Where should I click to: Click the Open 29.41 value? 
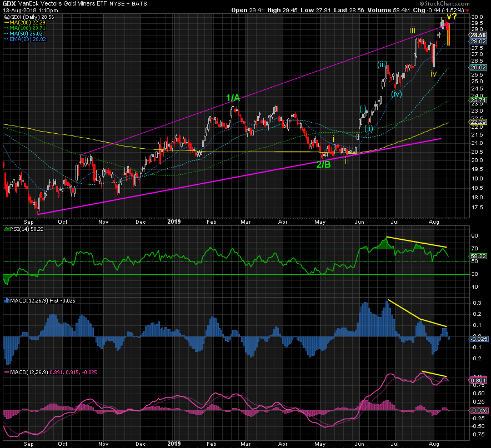coord(248,11)
